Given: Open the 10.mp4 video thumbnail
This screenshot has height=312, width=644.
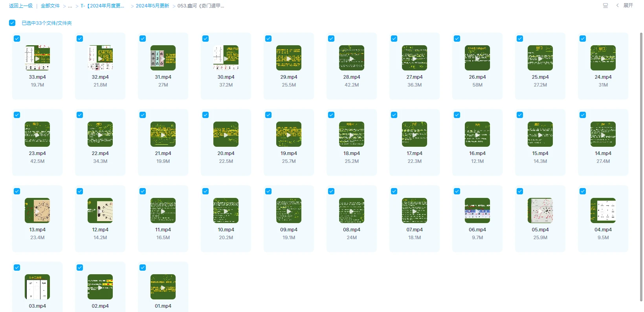Looking at the screenshot, I should (226, 210).
